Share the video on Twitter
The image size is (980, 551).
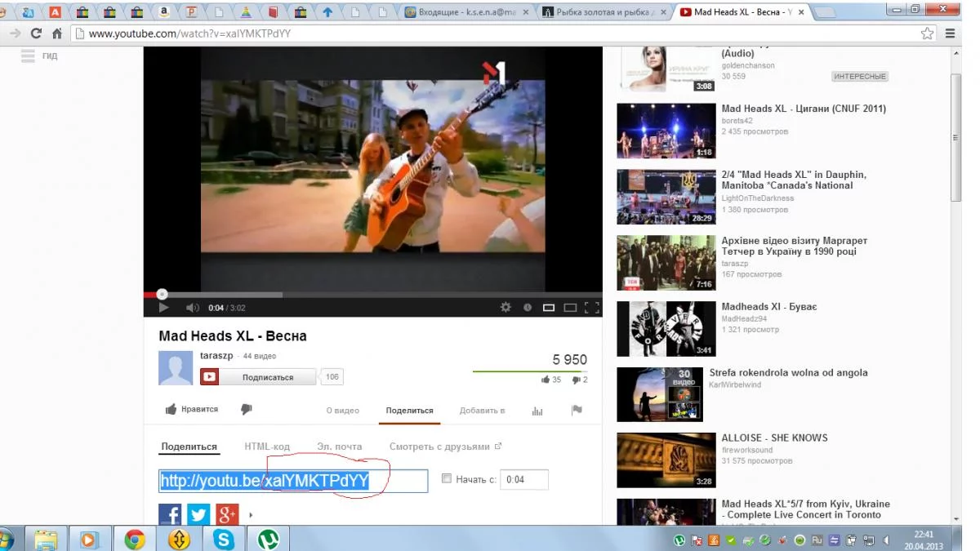198,515
